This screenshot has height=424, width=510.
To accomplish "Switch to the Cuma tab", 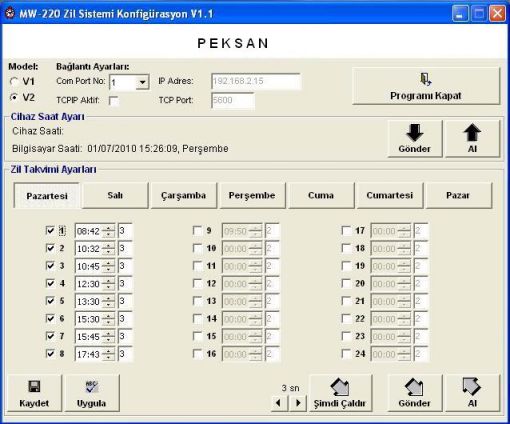I will 321,195.
